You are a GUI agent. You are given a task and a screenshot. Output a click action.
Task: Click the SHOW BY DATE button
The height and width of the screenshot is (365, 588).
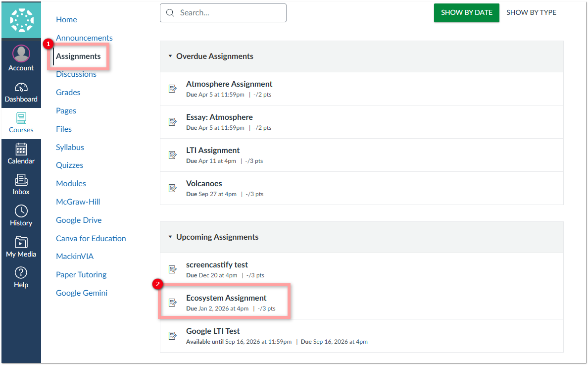[466, 12]
